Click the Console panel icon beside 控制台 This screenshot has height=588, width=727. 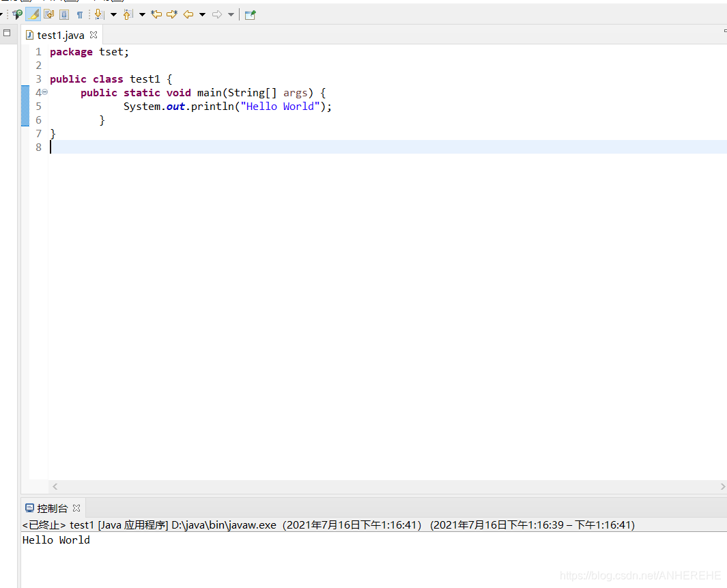point(29,507)
